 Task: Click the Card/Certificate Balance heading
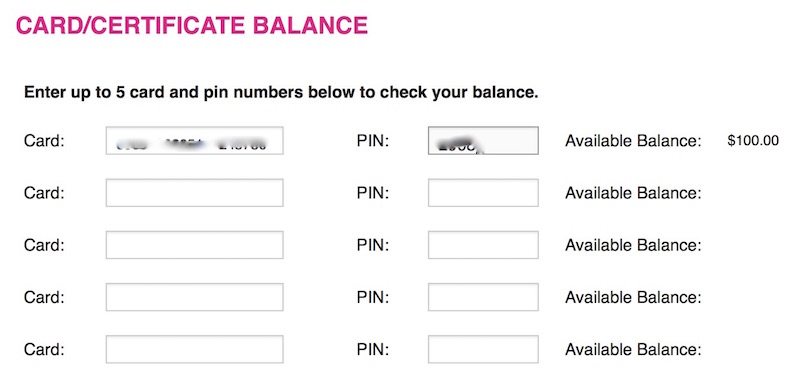point(192,26)
